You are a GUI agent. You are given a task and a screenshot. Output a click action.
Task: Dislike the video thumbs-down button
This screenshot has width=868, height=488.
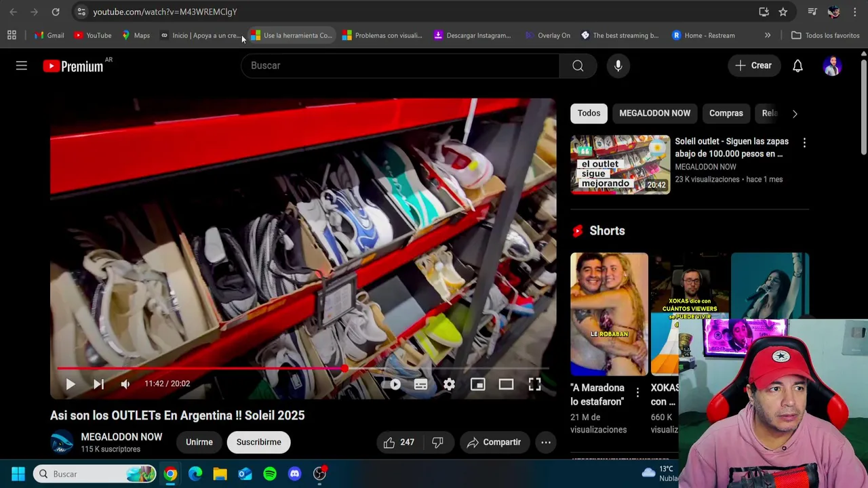(x=438, y=442)
